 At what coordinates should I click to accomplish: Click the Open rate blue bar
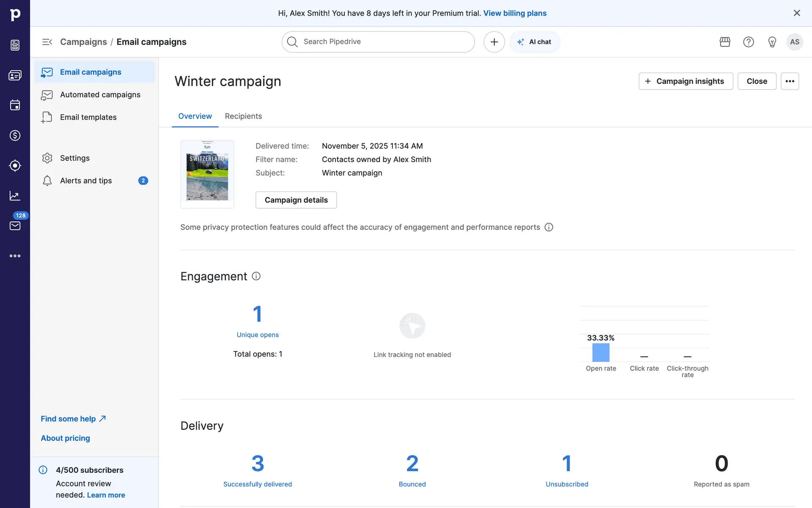601,353
